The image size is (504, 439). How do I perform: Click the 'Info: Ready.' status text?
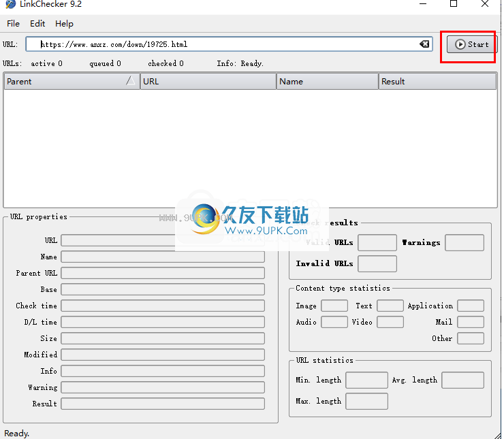point(240,63)
